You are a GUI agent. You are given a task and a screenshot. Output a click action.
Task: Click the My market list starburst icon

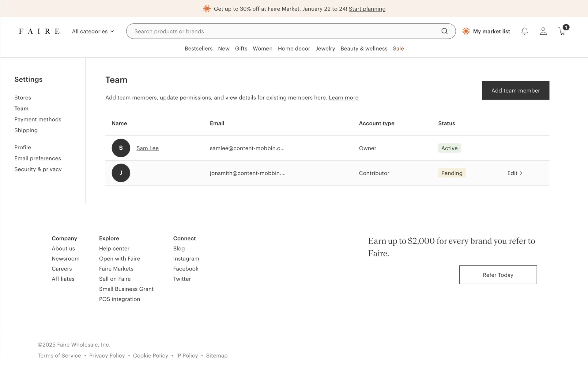(x=466, y=31)
